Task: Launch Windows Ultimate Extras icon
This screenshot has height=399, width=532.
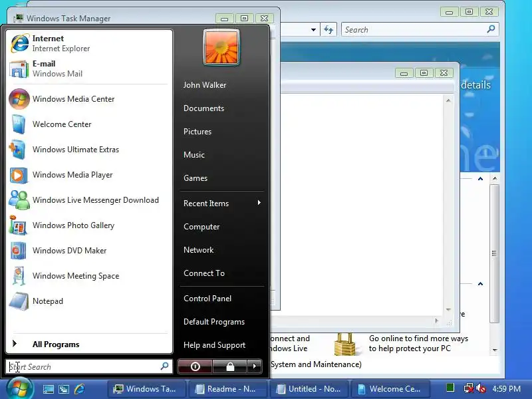Action: (18, 150)
